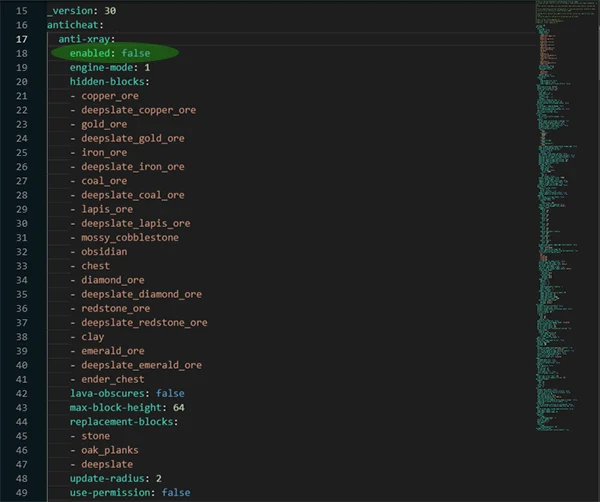Click line number 17 in the gutter
Image resolution: width=600 pixels, height=502 pixels.
click(x=21, y=39)
